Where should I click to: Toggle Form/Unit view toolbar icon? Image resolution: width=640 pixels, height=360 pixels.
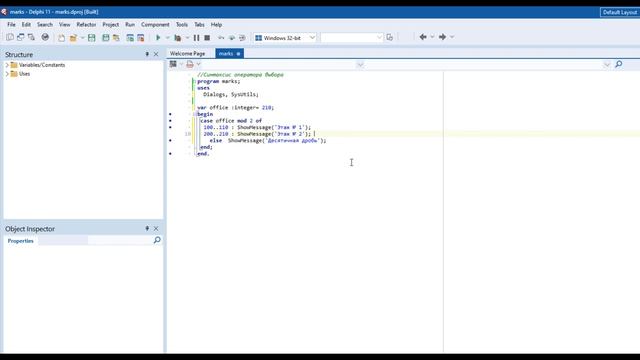pyautogui.click(x=31, y=38)
